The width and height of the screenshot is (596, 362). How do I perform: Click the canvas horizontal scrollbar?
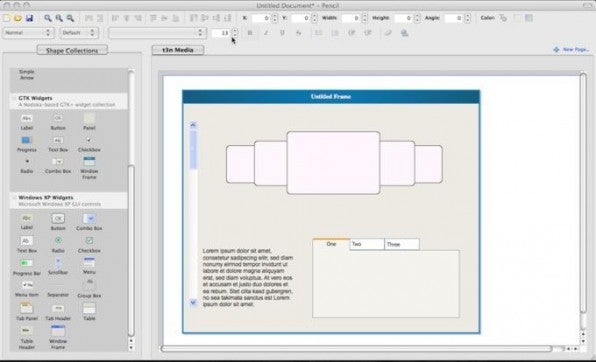pyautogui.click(x=356, y=348)
